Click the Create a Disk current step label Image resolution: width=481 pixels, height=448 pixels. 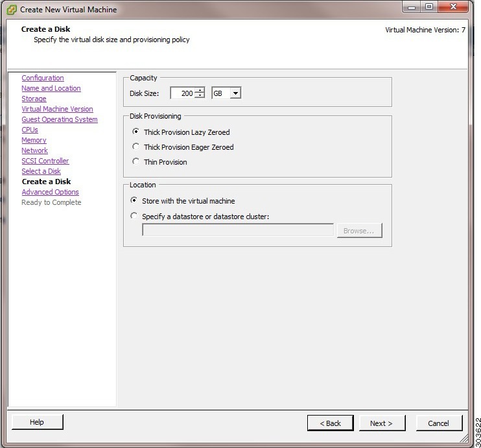[46, 182]
